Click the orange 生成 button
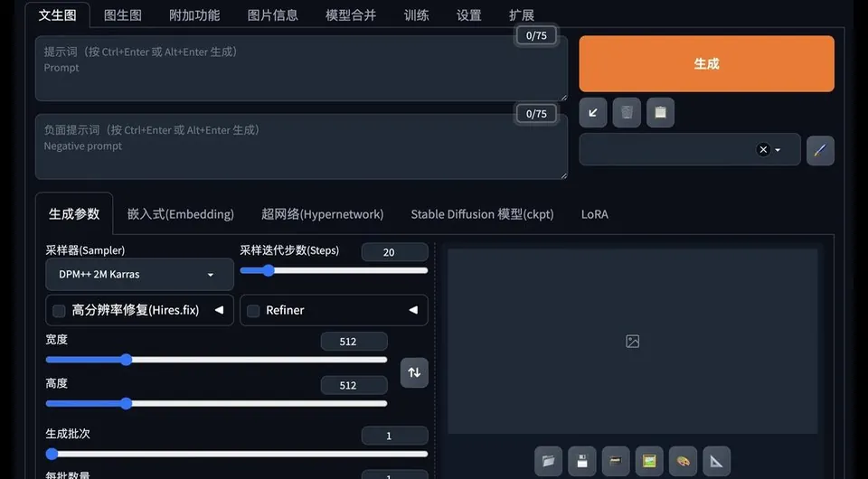 pyautogui.click(x=706, y=63)
